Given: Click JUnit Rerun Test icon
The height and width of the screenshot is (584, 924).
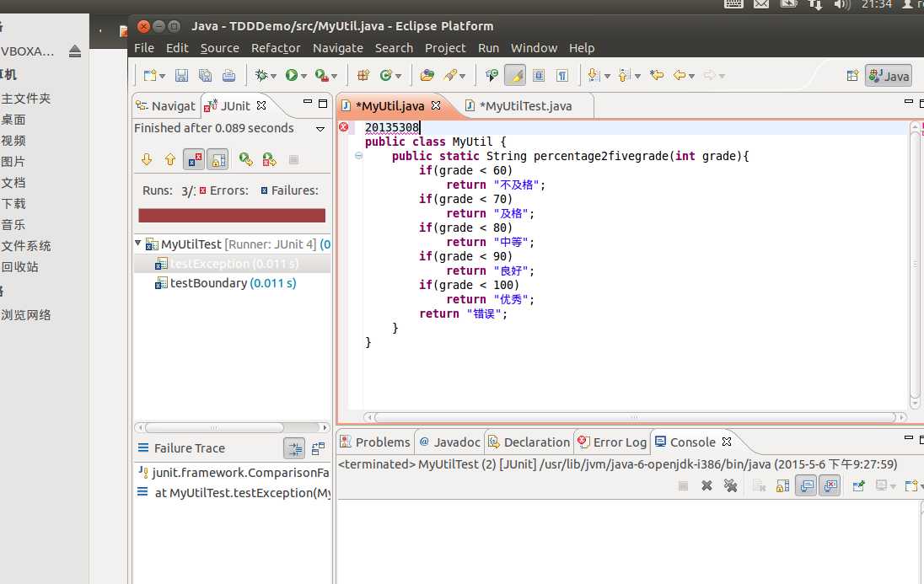Looking at the screenshot, I should tap(245, 160).
